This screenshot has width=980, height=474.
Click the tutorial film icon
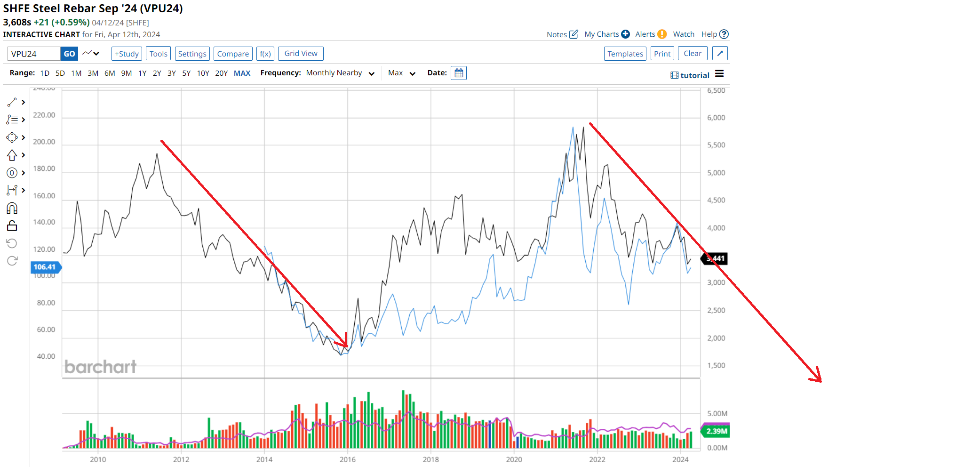coord(675,75)
